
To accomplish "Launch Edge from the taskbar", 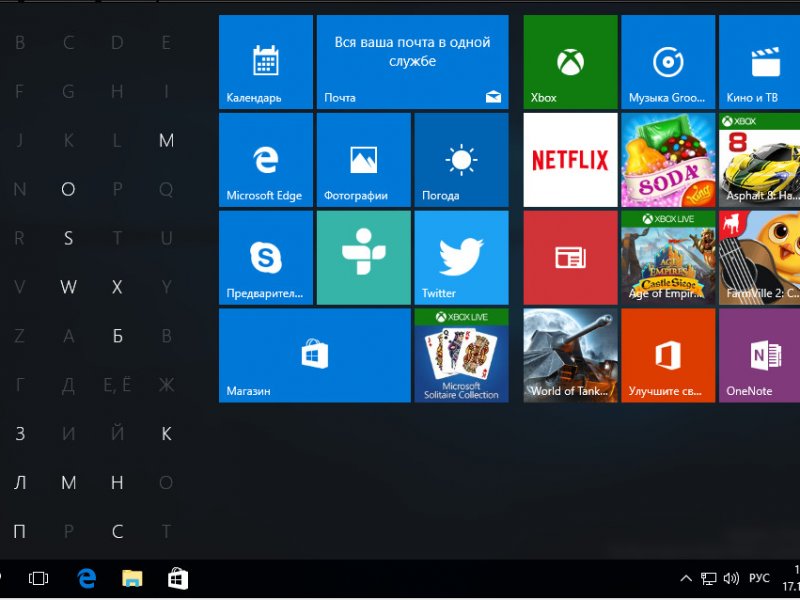I will (87, 578).
